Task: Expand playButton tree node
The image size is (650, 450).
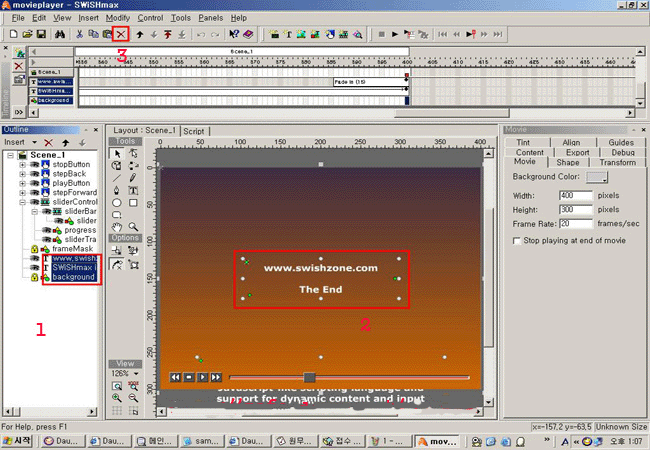Action: click(22, 183)
